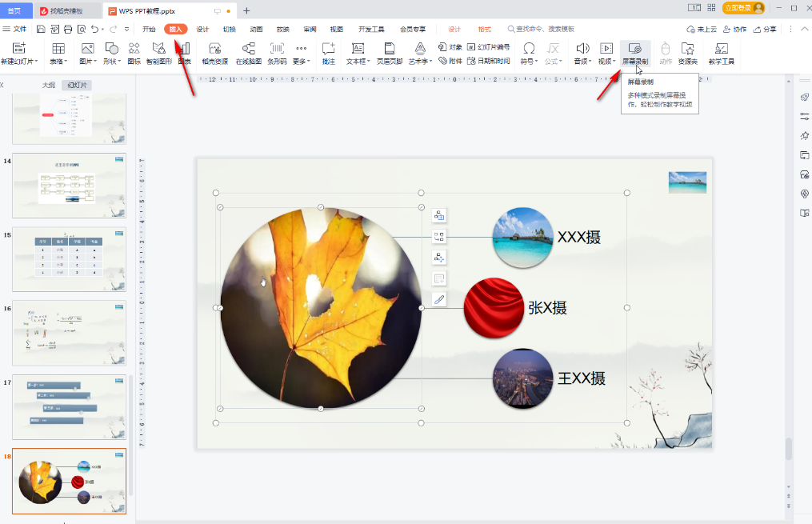Expand the 图片 picture dropdown

coord(87,61)
